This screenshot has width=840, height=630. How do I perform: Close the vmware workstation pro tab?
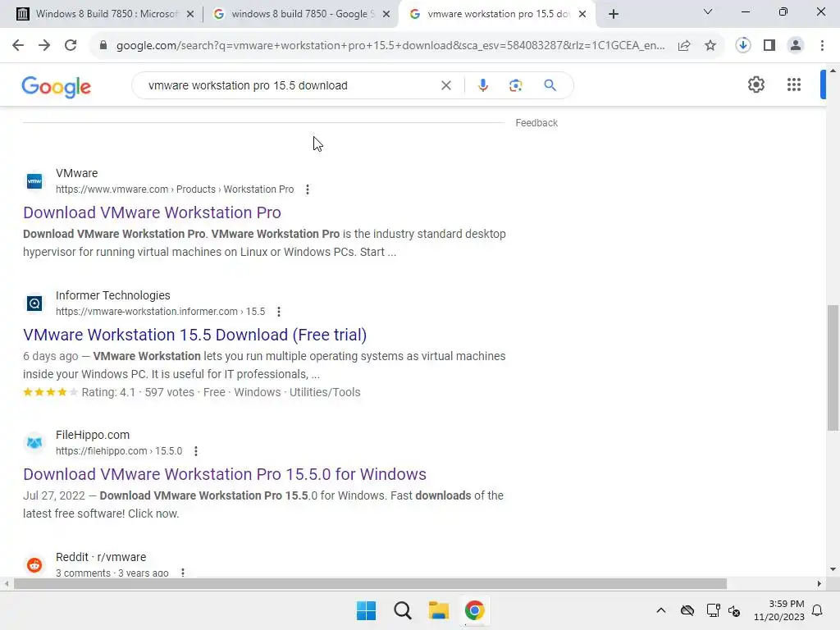coord(582,15)
